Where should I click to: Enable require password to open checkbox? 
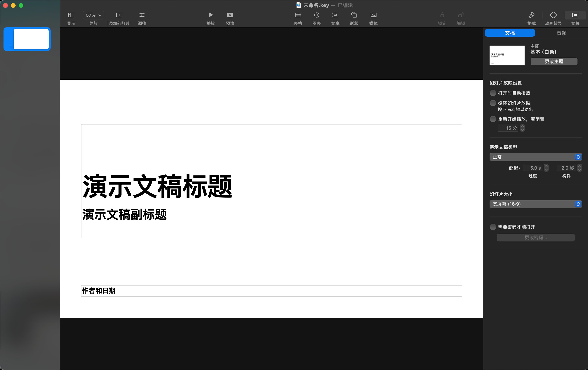(493, 227)
